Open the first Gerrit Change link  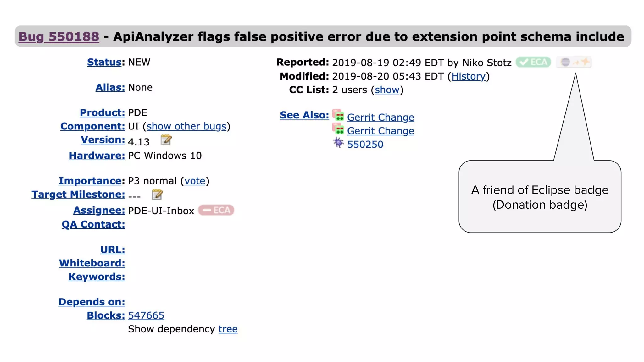point(380,117)
